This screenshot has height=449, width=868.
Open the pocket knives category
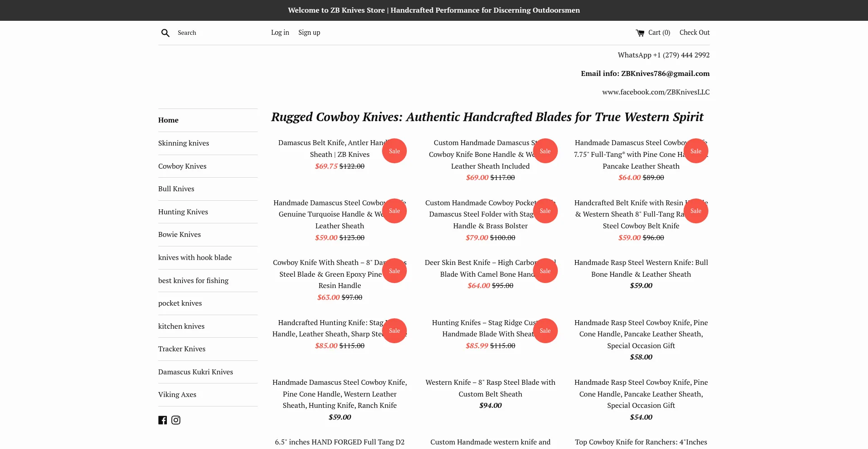coord(180,303)
